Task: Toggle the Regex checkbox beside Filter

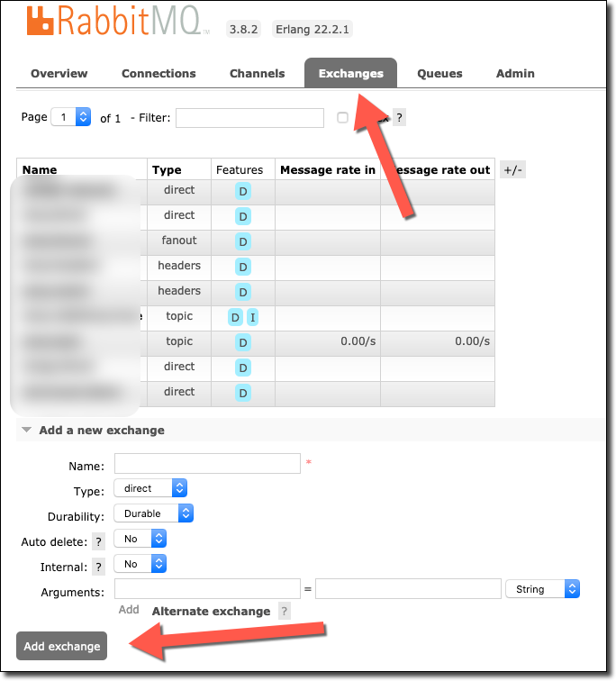Action: pos(342,118)
